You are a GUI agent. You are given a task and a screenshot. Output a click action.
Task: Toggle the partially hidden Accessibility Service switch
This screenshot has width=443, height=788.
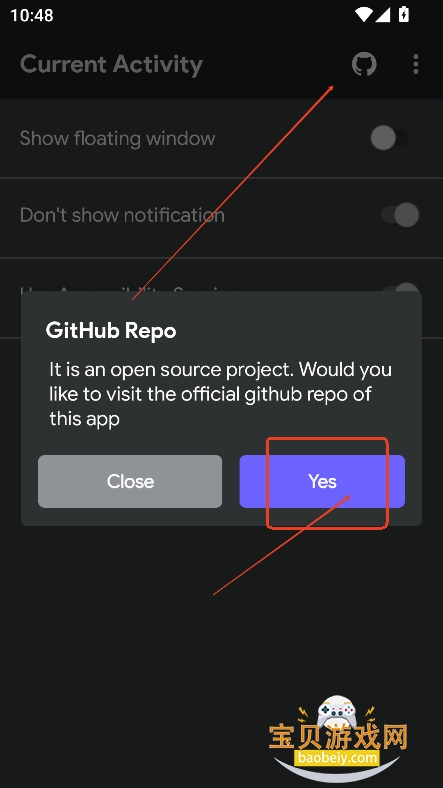(x=402, y=287)
